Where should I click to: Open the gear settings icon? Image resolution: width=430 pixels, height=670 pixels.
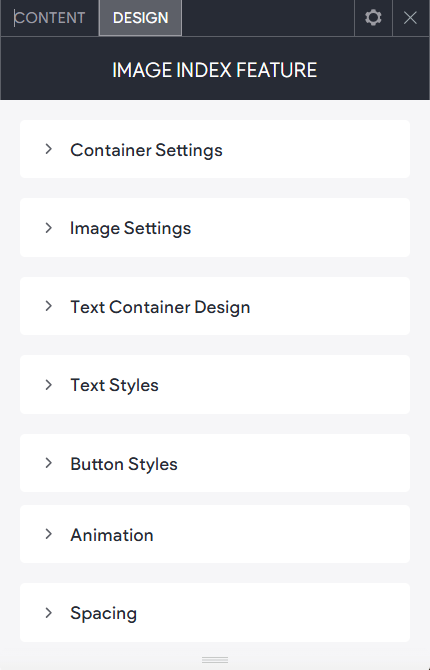tap(373, 18)
